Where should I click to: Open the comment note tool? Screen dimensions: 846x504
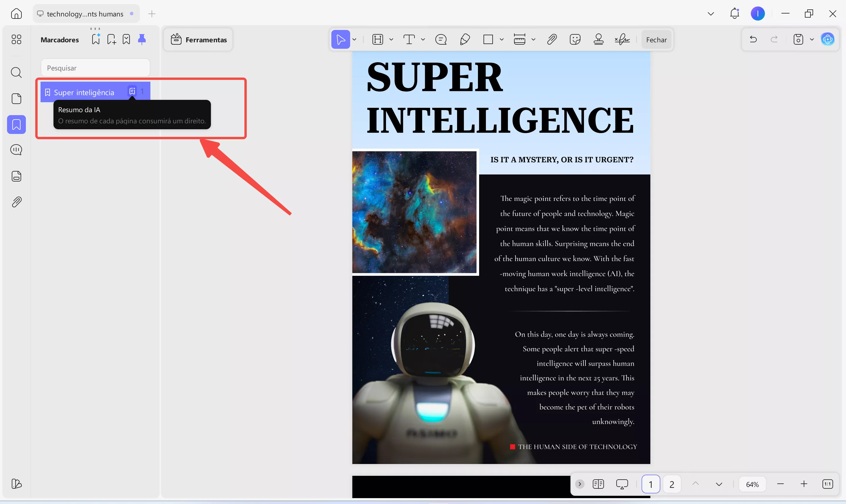coord(441,40)
